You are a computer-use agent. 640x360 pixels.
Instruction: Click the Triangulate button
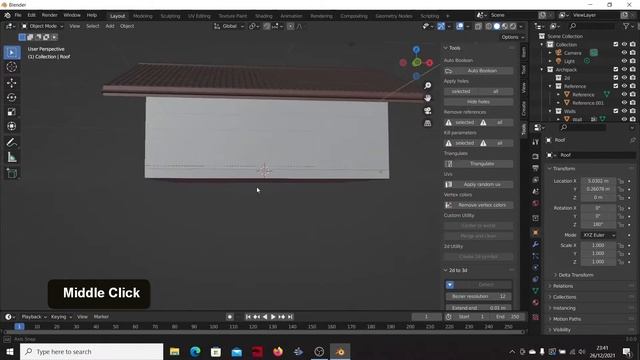(478, 164)
